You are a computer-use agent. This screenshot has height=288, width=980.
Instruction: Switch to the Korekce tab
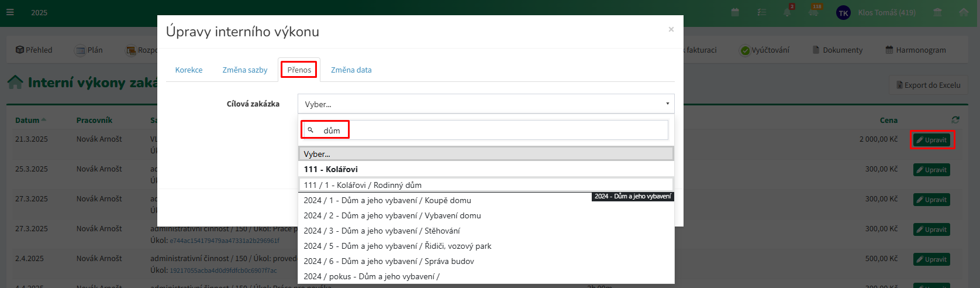click(x=189, y=70)
